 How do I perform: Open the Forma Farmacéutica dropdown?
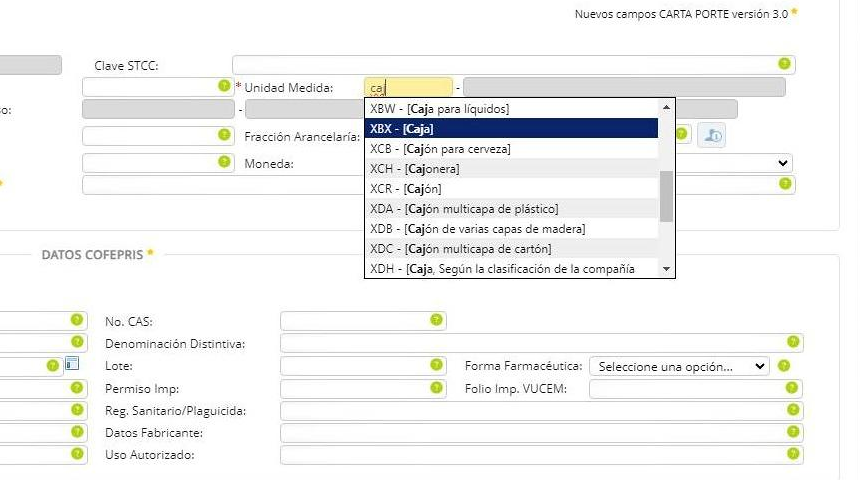click(x=679, y=366)
